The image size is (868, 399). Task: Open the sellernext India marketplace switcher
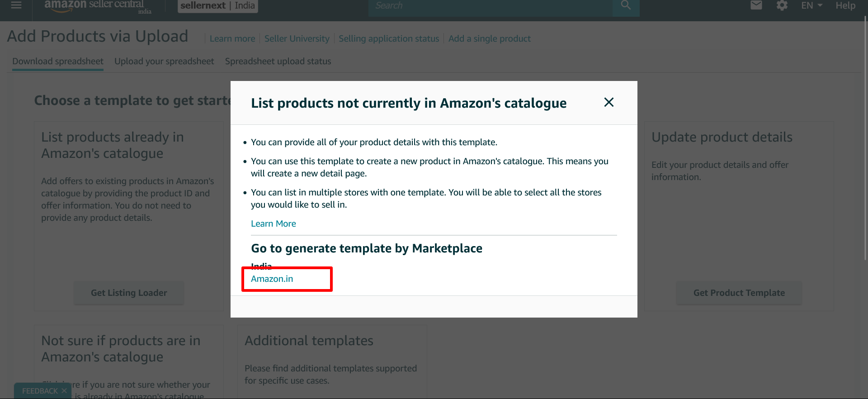pos(218,6)
